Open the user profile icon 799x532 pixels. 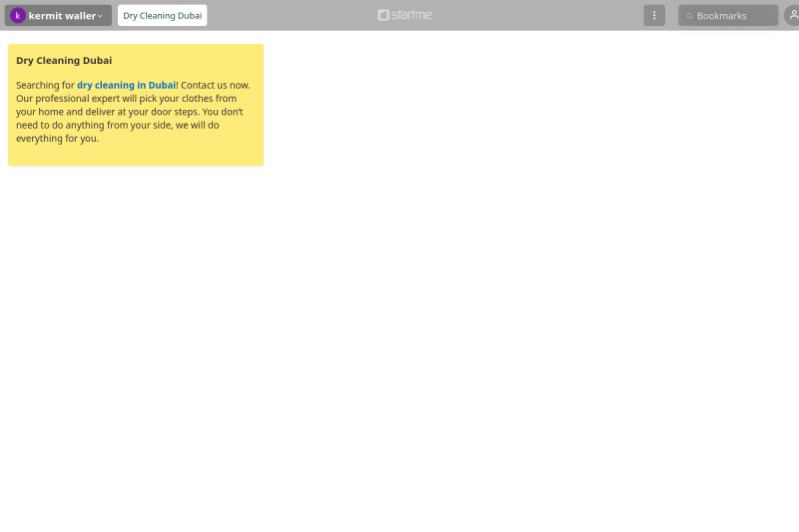click(792, 15)
